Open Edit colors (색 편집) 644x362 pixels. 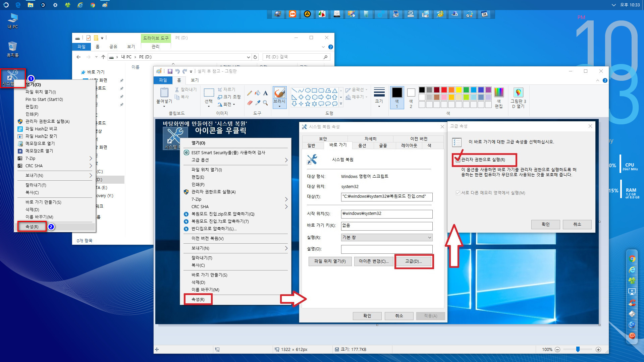coord(499,98)
